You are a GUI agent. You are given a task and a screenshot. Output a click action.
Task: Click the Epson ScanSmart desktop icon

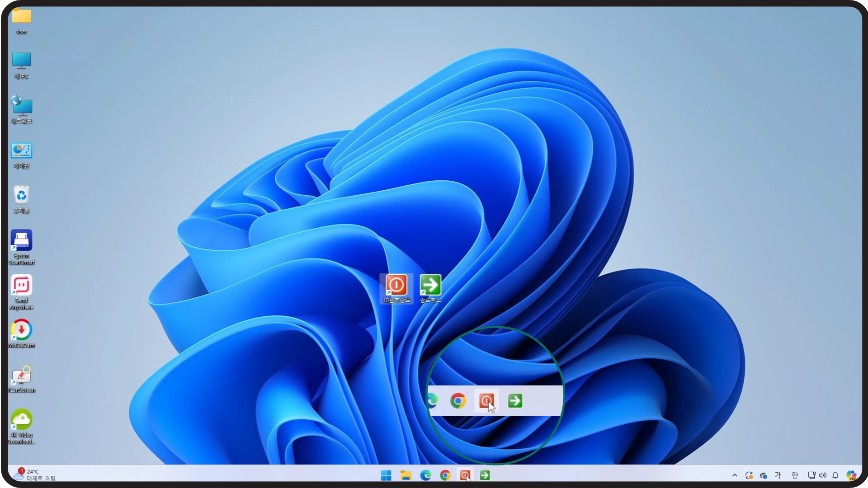(21, 241)
